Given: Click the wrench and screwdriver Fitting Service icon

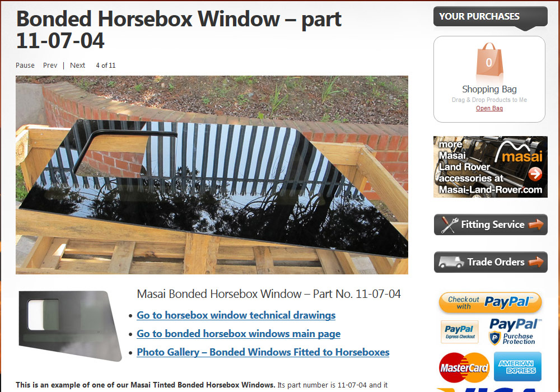Looking at the screenshot, I should pos(449,225).
